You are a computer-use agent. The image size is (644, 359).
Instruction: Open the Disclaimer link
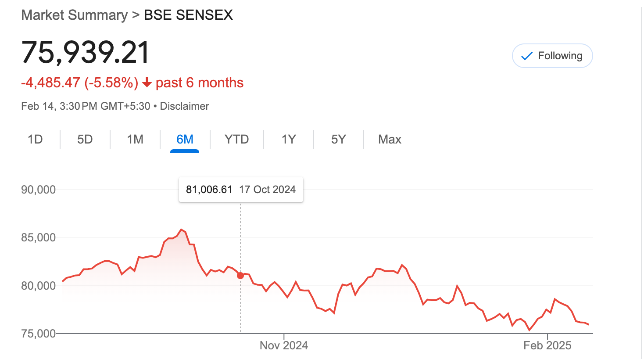(184, 106)
